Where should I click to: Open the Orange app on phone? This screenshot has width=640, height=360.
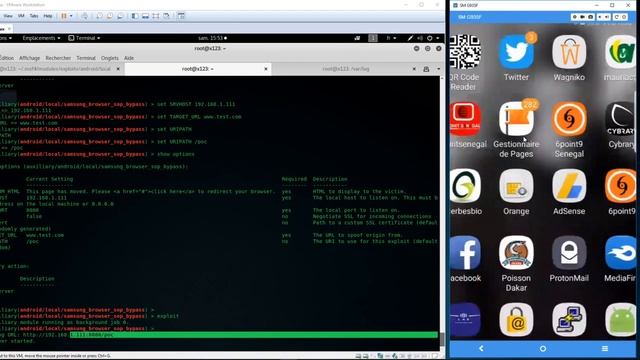click(x=516, y=186)
